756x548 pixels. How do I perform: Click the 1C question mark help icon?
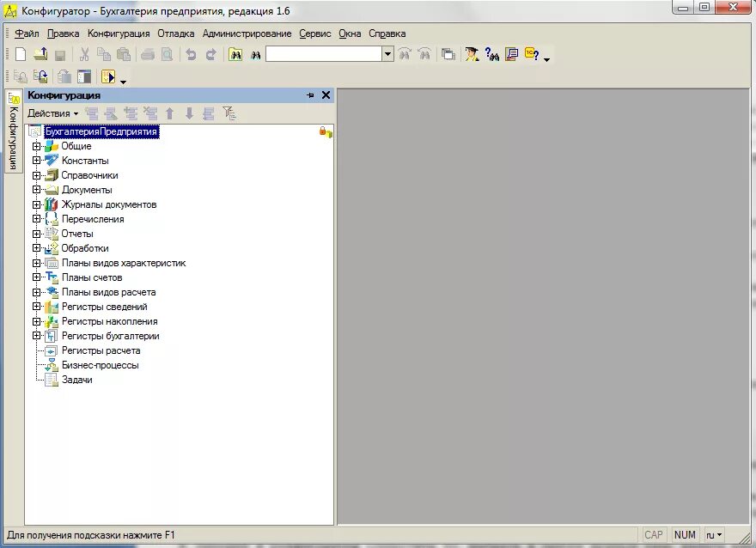(531, 54)
